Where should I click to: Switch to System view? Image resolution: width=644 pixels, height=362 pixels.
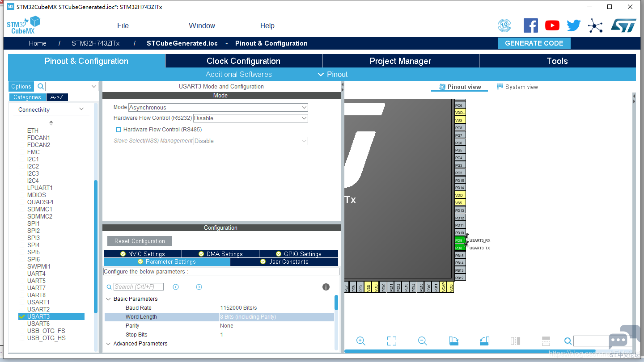517,87
